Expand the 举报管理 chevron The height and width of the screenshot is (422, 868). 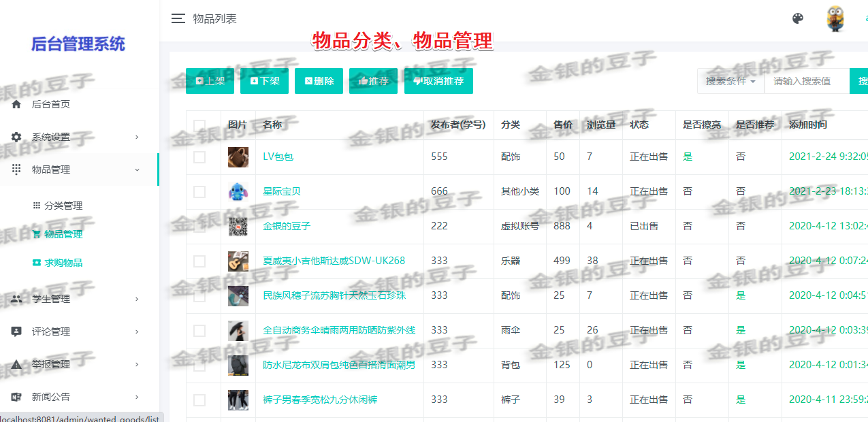[137, 364]
